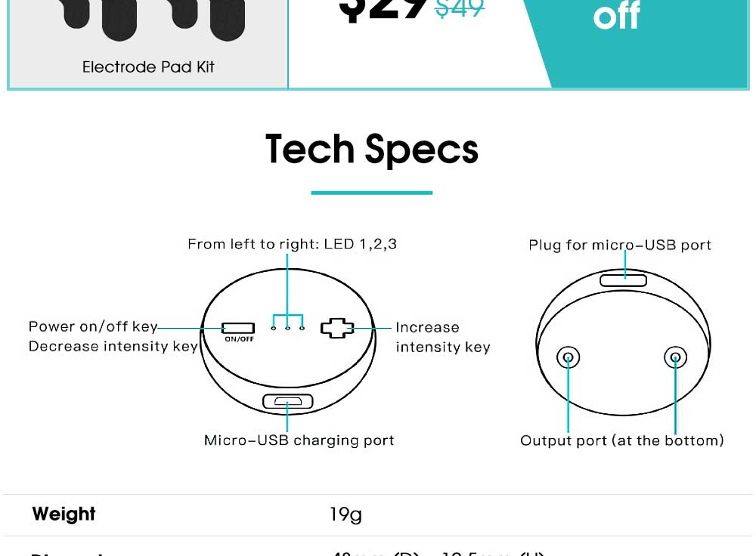Click the Electrode Pad Kit label

(148, 67)
